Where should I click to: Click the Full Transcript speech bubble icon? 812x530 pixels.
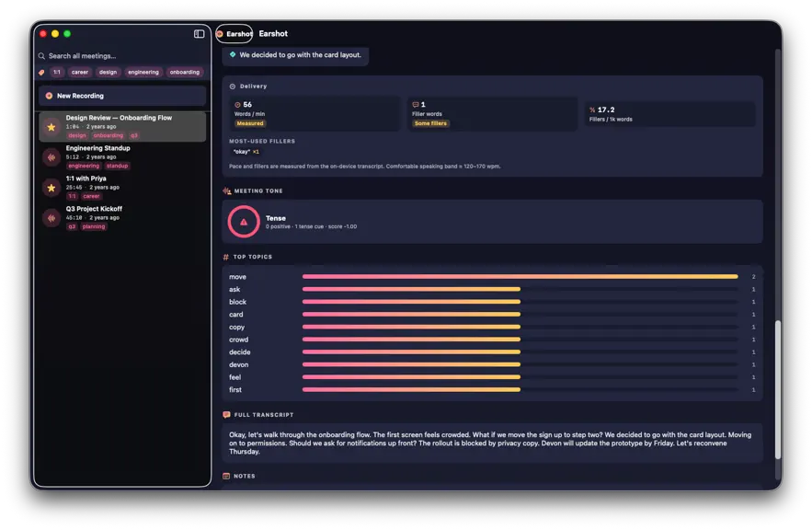click(226, 414)
